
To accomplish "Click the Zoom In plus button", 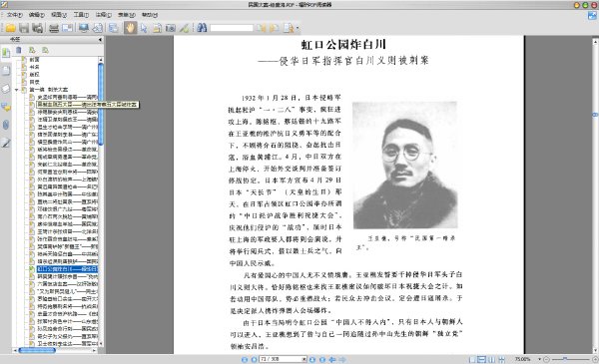I will (594, 359).
